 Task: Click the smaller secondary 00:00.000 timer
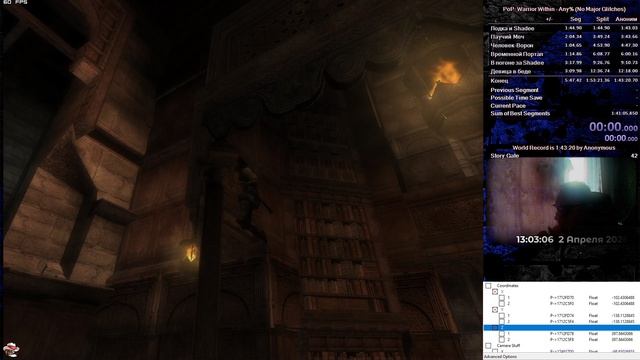(621, 139)
